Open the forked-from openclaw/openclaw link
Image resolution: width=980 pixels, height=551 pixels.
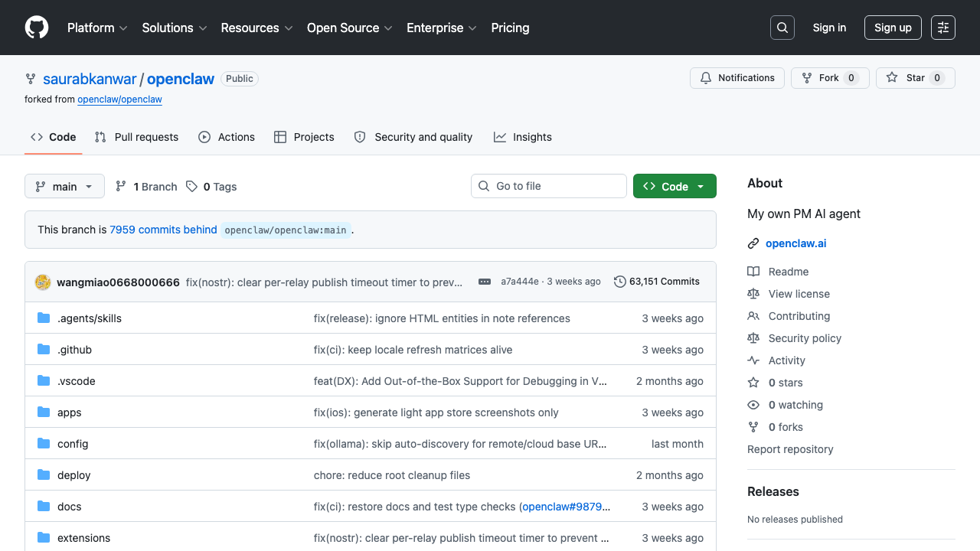[x=119, y=99]
